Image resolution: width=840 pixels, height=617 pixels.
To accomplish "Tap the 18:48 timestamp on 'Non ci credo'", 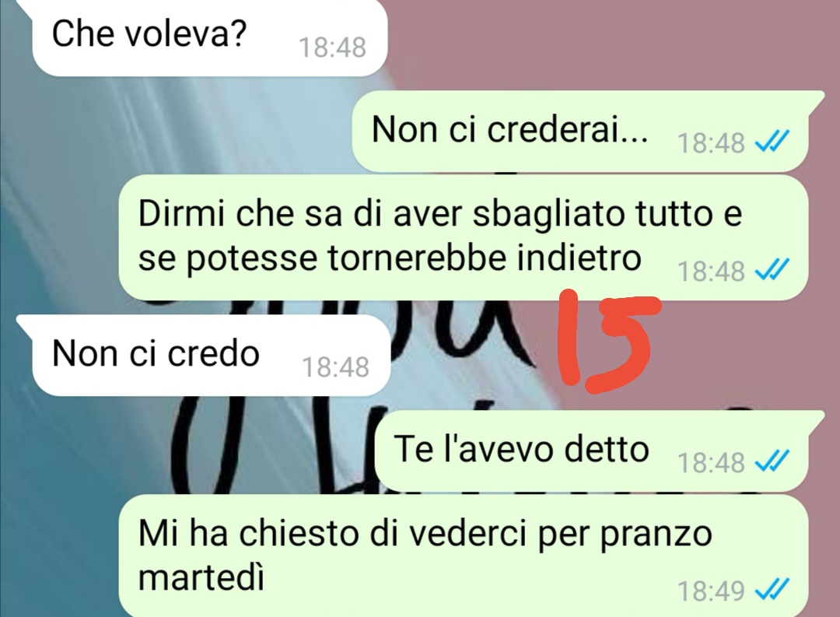I will coord(335,368).
